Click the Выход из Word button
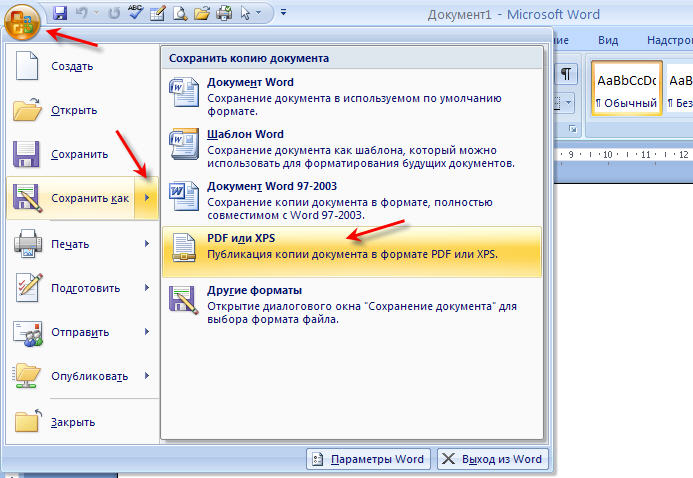Screen dimensions: 693x478 pyautogui.click(x=493, y=459)
